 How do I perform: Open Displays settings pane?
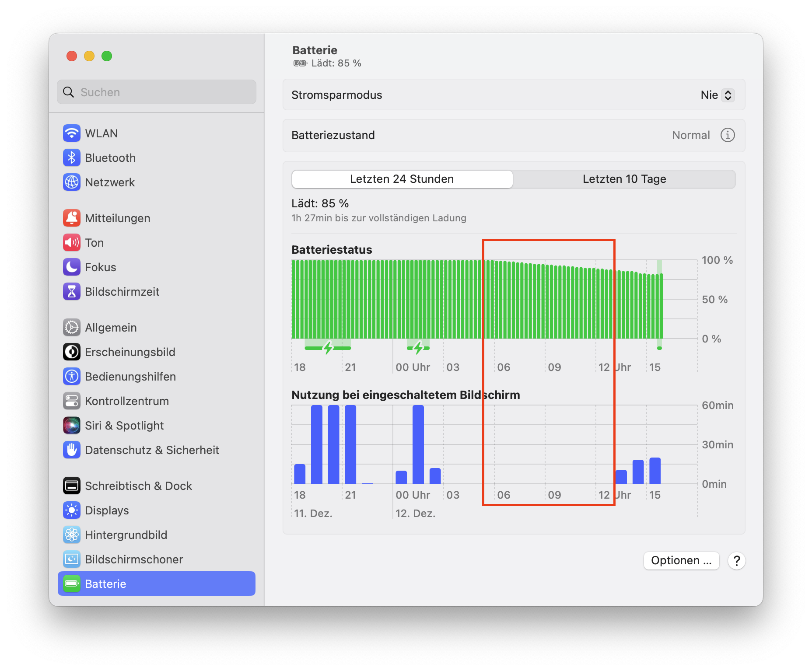click(x=107, y=510)
